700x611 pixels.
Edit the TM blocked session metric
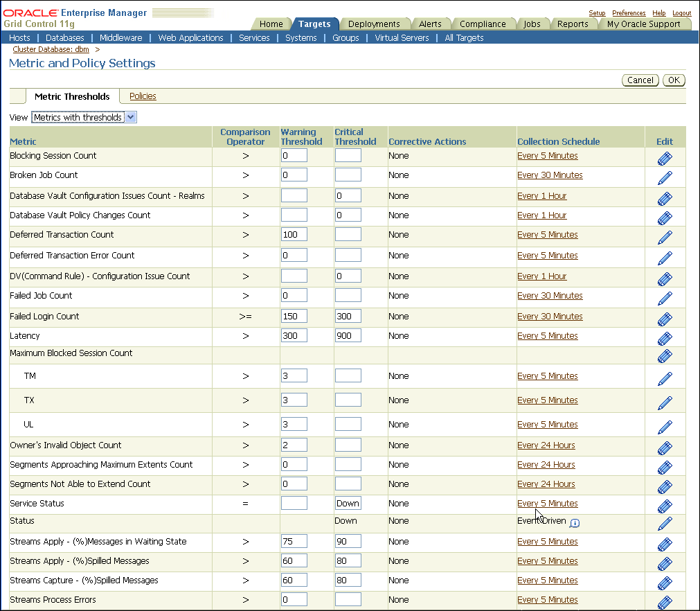(665, 379)
